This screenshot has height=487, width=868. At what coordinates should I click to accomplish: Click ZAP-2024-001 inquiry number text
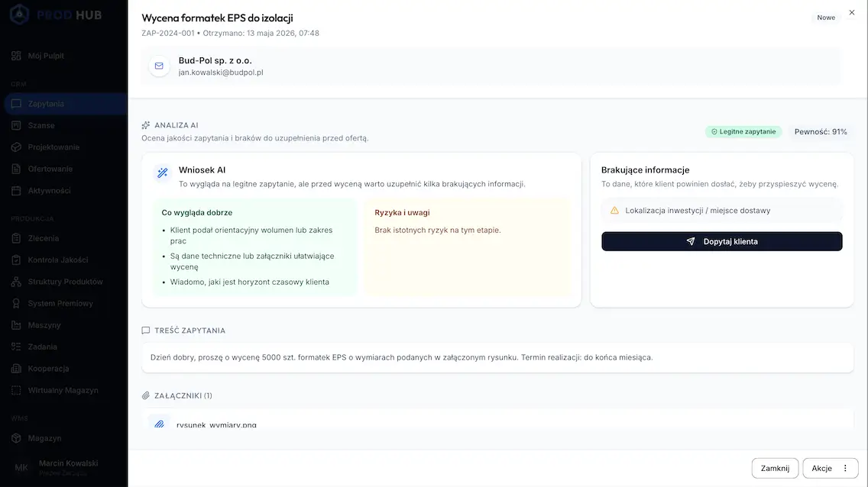(168, 33)
